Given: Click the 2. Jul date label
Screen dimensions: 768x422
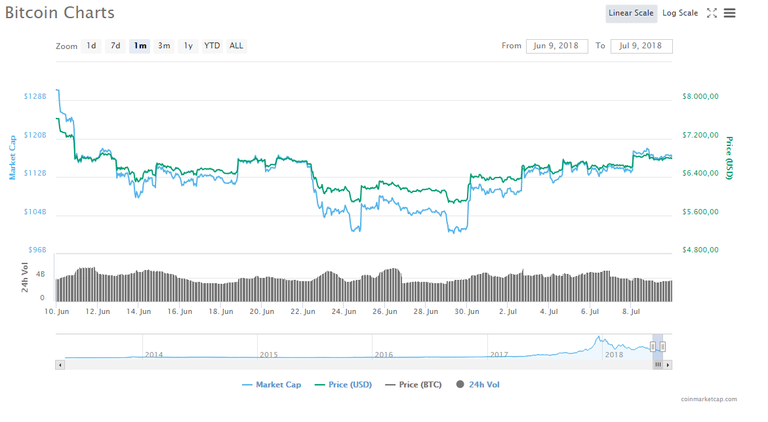Looking at the screenshot, I should point(508,311).
